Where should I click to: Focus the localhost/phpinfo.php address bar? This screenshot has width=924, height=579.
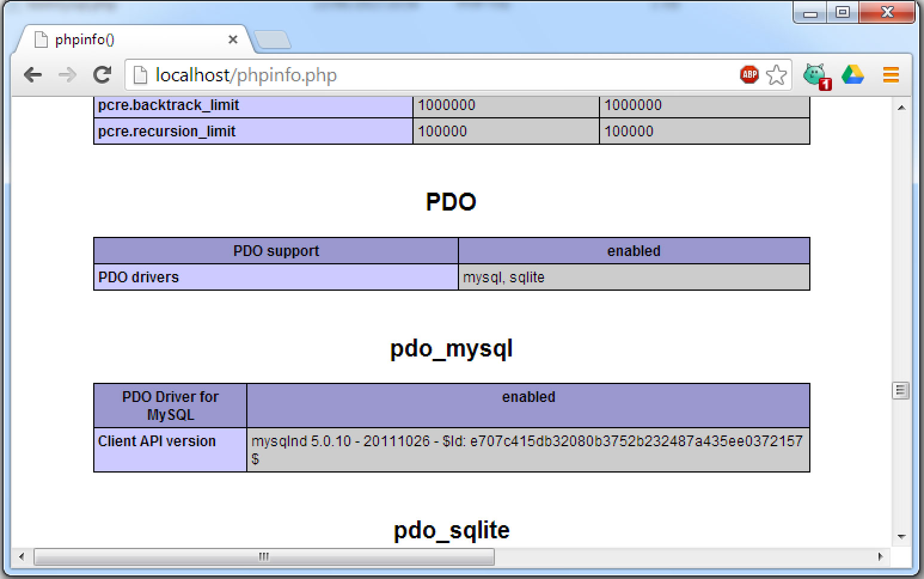[x=418, y=75]
